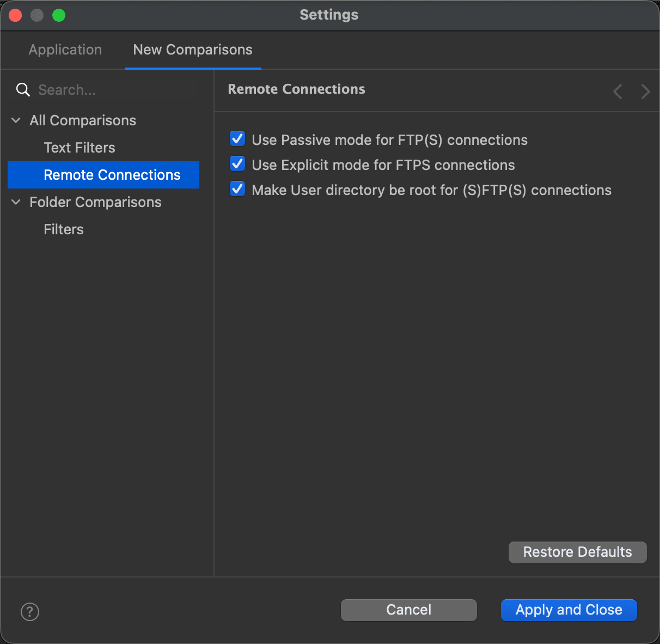
Task: Open Text Filters settings page
Action: click(x=80, y=148)
